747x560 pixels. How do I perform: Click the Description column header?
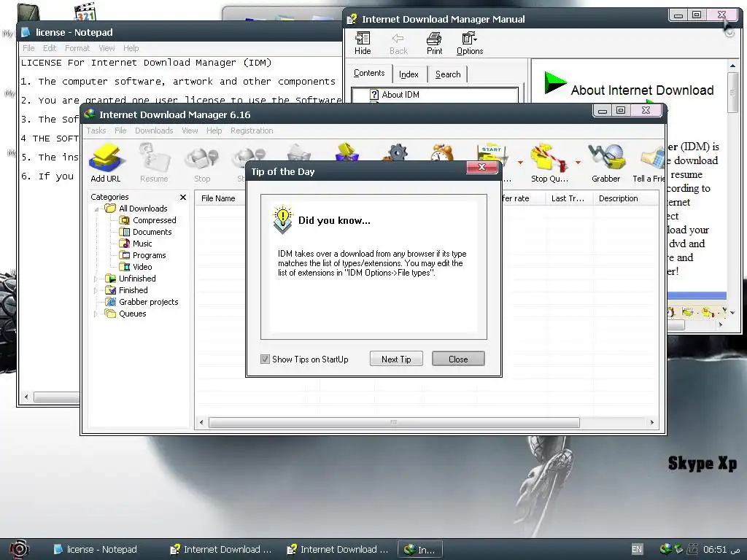click(x=619, y=198)
